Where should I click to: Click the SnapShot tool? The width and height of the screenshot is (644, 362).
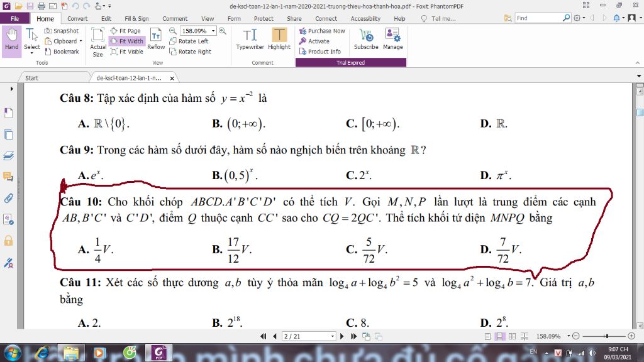coord(61,31)
